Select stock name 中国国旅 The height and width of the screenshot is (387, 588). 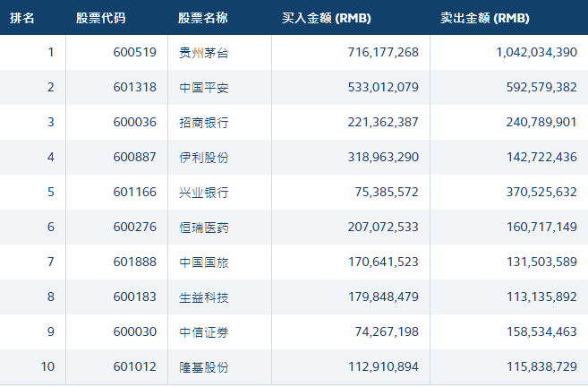(204, 262)
